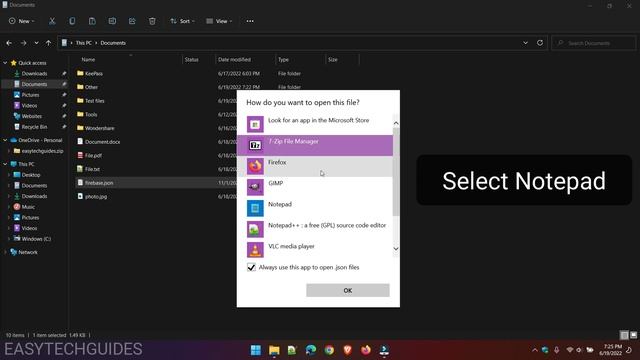Select the File.pdf file
The image size is (640, 360).
pos(93,156)
